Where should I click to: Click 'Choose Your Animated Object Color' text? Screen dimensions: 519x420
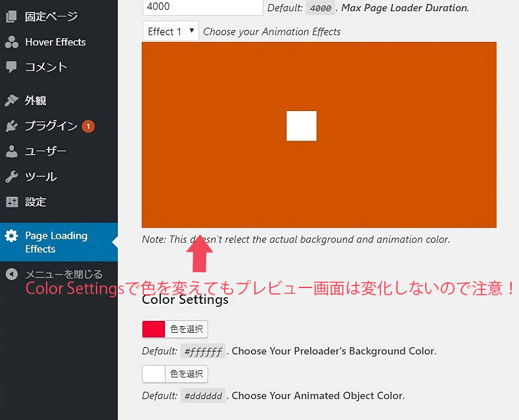coord(318,396)
